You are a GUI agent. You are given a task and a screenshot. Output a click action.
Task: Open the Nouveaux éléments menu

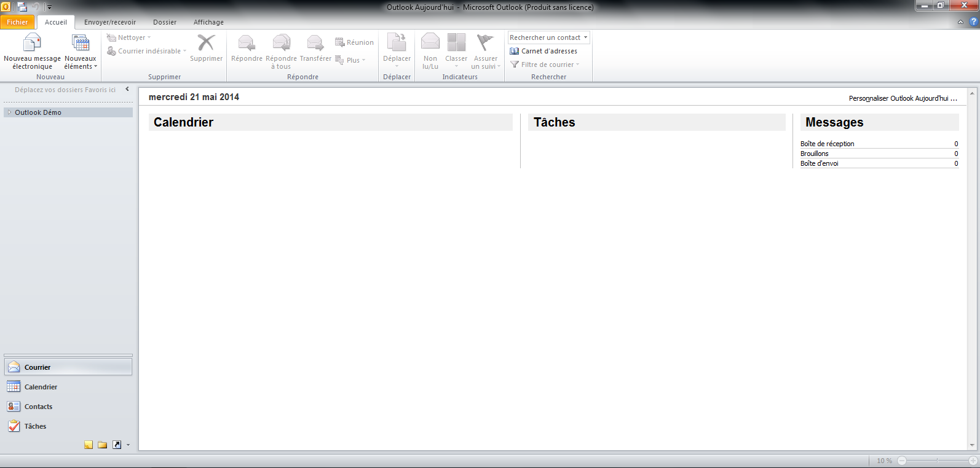click(x=81, y=52)
